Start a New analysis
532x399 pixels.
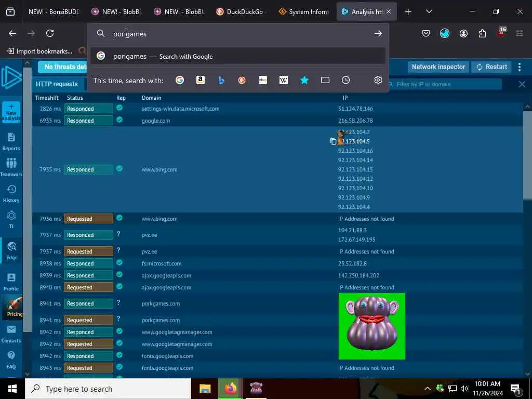11,112
